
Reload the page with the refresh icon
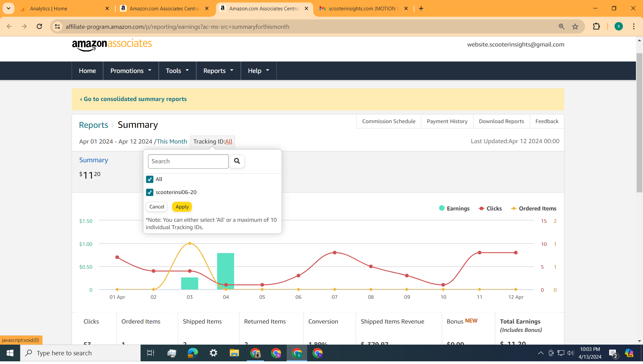coord(39,26)
